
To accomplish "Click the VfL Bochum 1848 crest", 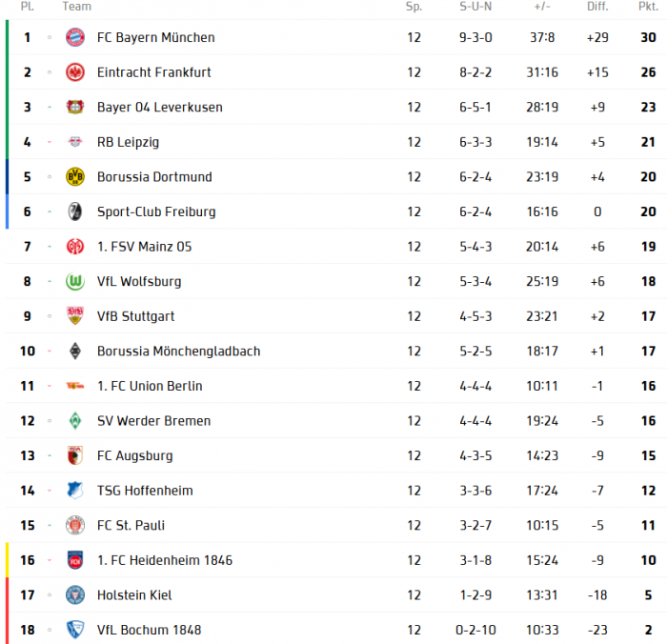I will pyautogui.click(x=75, y=630).
